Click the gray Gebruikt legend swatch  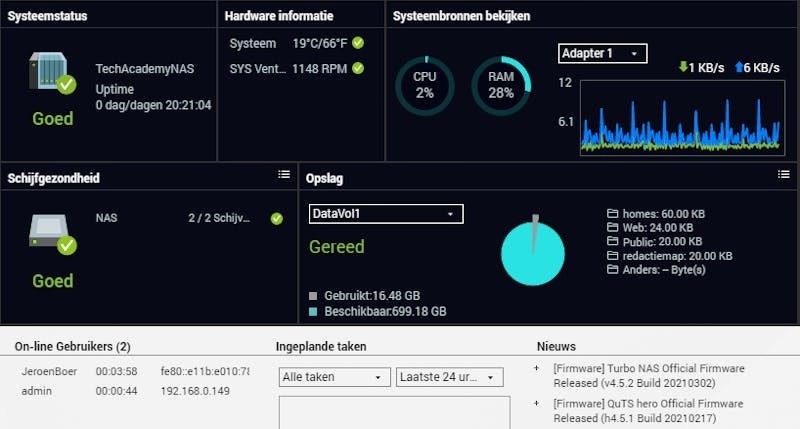[x=313, y=295]
